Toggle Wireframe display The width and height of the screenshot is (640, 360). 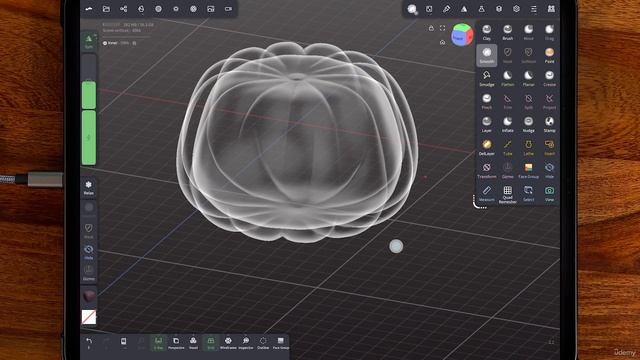tap(228, 343)
